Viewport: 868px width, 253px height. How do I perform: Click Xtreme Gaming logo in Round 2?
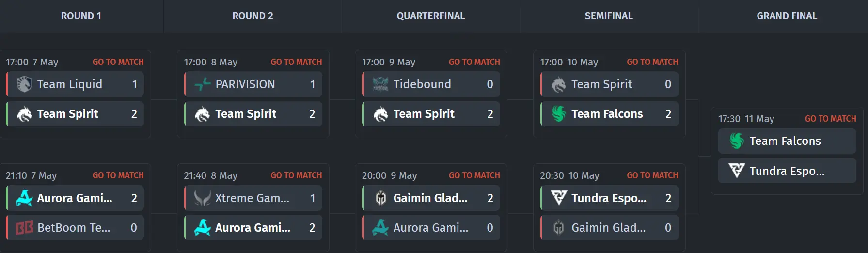203,198
